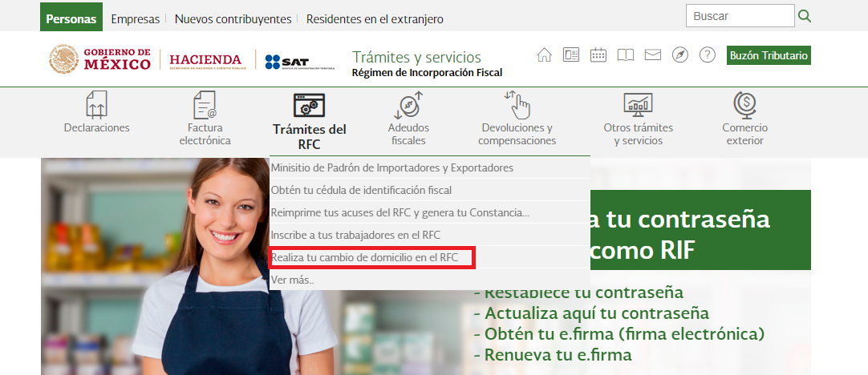Switch to Residentes en el extranjero tab
The image size is (868, 375).
pyautogui.click(x=375, y=18)
